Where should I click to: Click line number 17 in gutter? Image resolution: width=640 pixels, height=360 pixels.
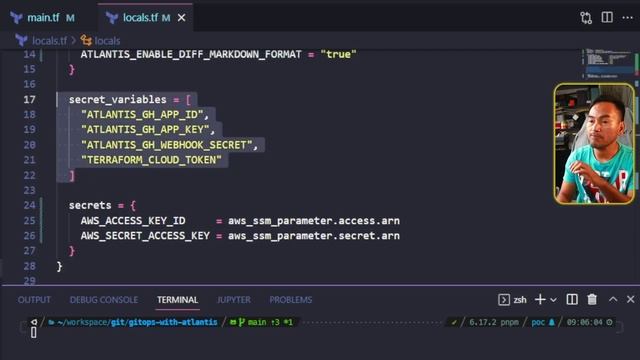[29, 99]
